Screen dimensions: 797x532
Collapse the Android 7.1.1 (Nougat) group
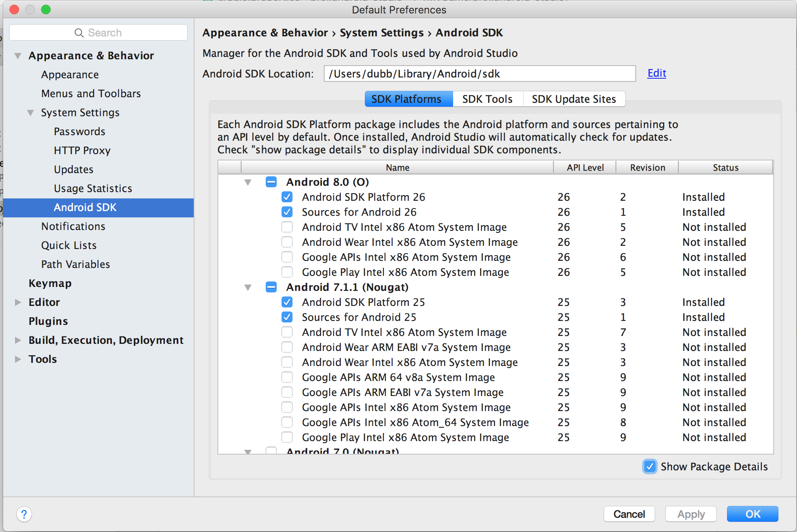[248, 287]
